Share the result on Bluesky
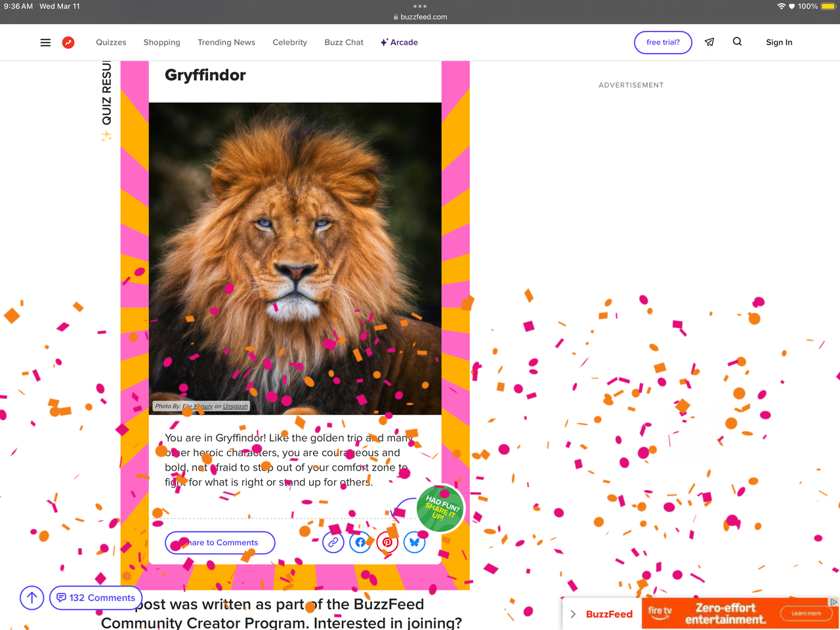 [x=414, y=542]
